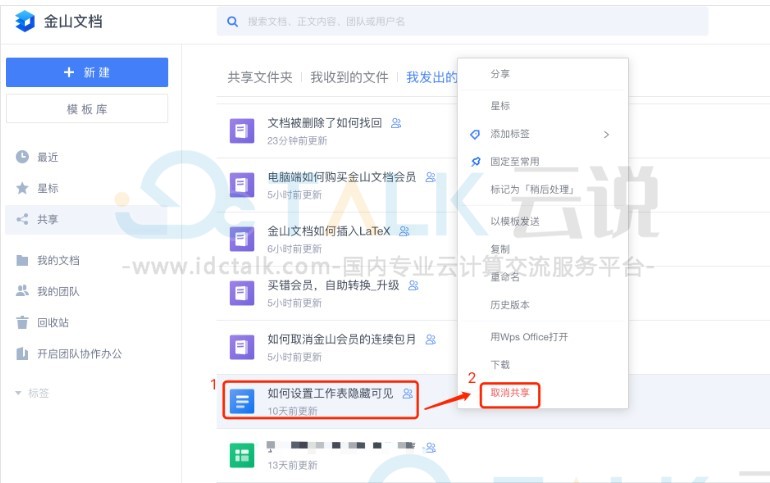Click share icon beside 金山文档如何插入LaTeX
770x483 pixels.
pyautogui.click(x=404, y=231)
